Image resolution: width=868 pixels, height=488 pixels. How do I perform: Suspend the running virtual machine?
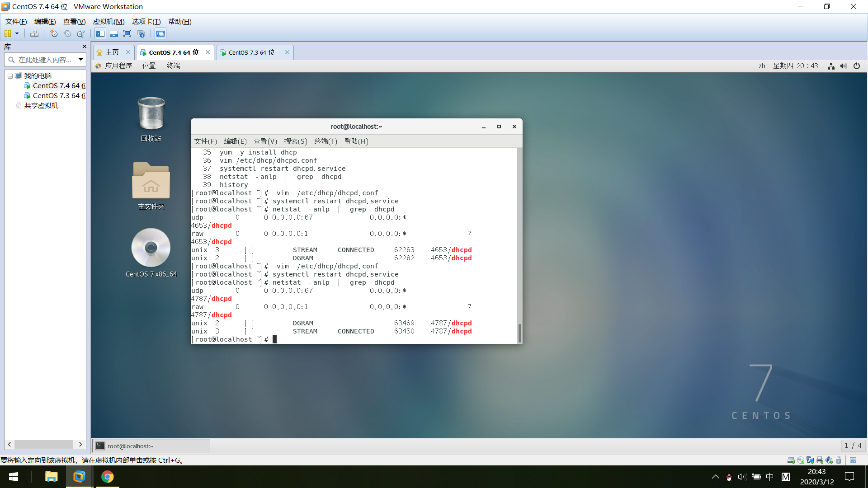pos(8,33)
